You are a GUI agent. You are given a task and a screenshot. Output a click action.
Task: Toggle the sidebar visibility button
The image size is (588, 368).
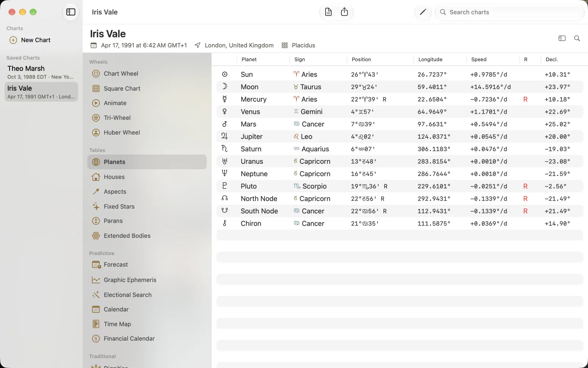pos(71,12)
